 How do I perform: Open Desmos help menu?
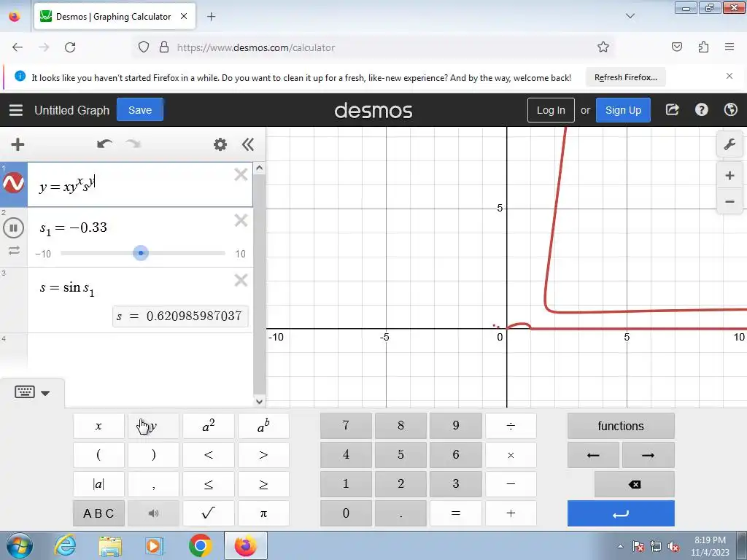pyautogui.click(x=701, y=110)
